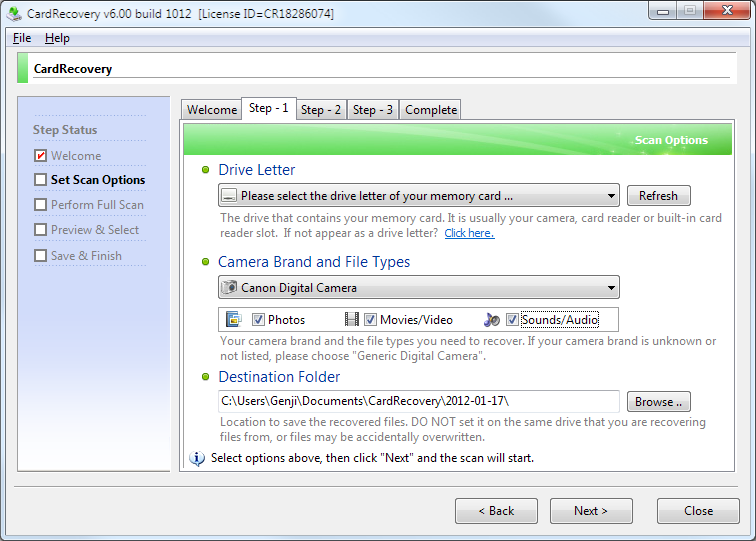Click the destination folder path field

tap(418, 401)
